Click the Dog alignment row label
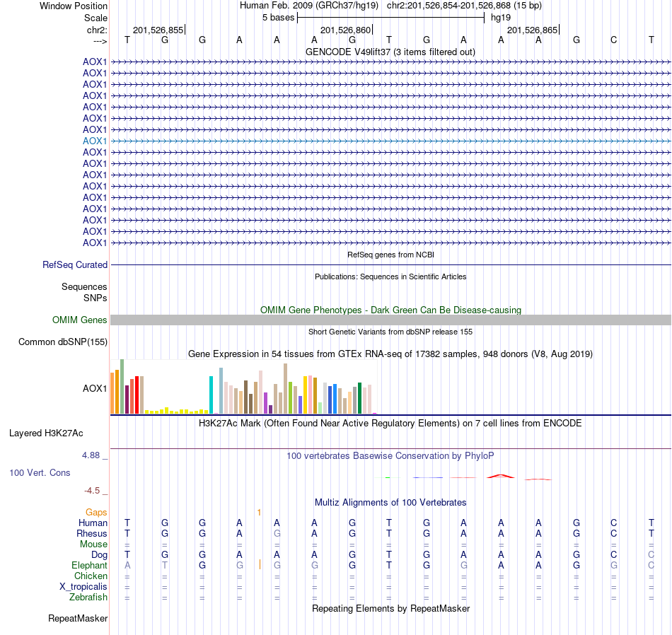Image resolution: width=672 pixels, height=635 pixels. 99,555
